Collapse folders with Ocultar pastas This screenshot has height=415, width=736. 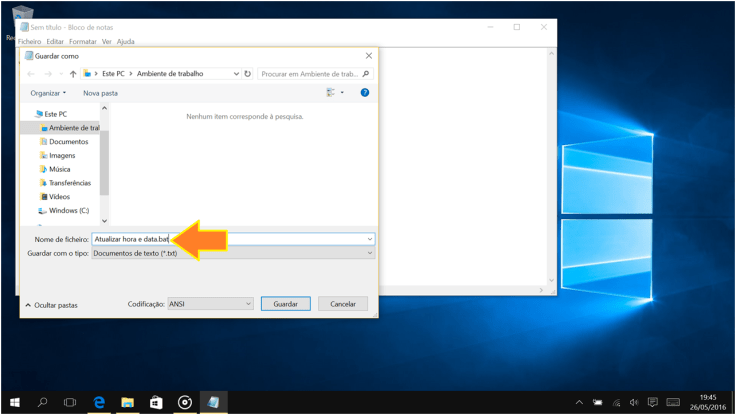[51, 304]
